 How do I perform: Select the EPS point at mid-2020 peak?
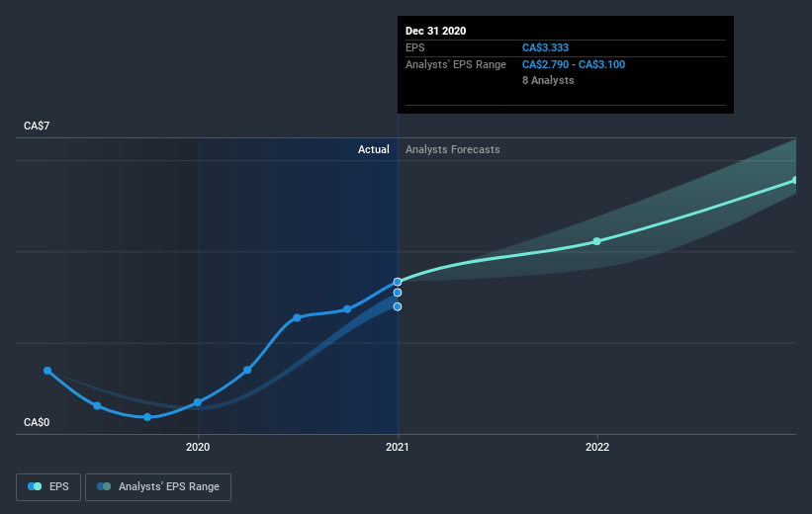point(298,318)
